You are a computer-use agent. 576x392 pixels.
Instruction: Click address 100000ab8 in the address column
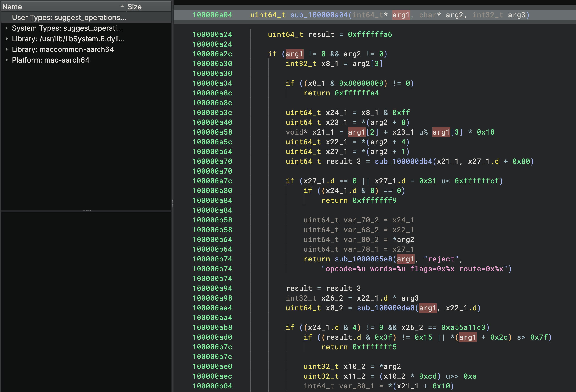pyautogui.click(x=212, y=328)
